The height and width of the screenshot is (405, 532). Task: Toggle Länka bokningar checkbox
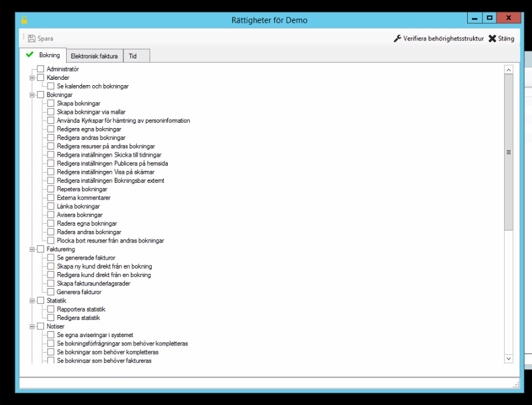[x=51, y=206]
